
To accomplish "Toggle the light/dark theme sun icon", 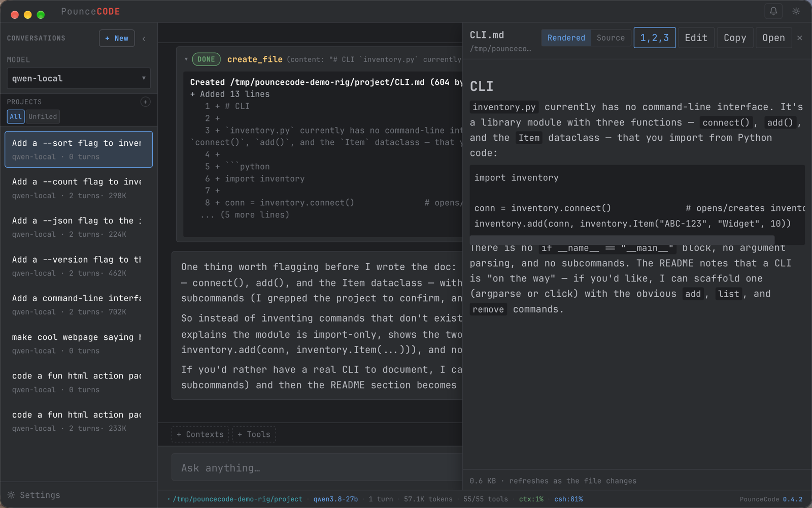I will pos(796,11).
